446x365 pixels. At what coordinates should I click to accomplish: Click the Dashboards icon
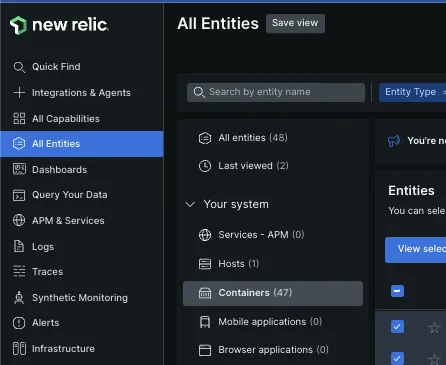click(19, 169)
